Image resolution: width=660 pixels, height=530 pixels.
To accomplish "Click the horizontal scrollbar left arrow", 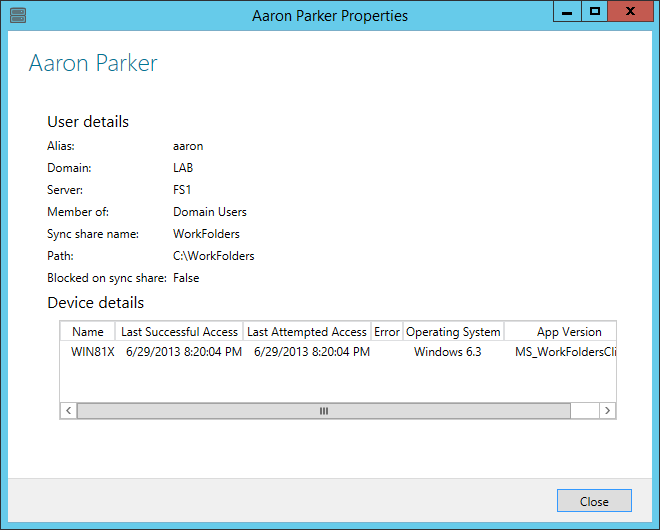I will click(69, 410).
